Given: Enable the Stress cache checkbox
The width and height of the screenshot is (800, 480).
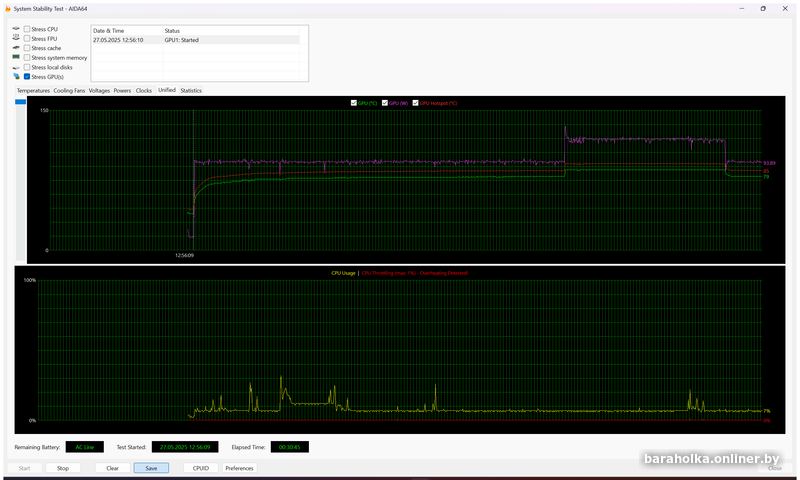Looking at the screenshot, I should [27, 48].
